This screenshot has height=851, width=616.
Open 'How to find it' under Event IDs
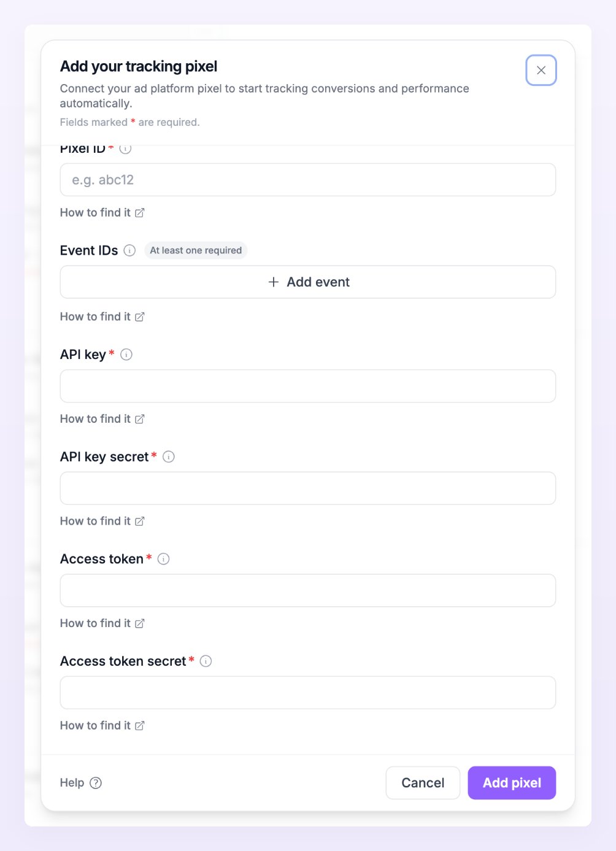click(102, 317)
